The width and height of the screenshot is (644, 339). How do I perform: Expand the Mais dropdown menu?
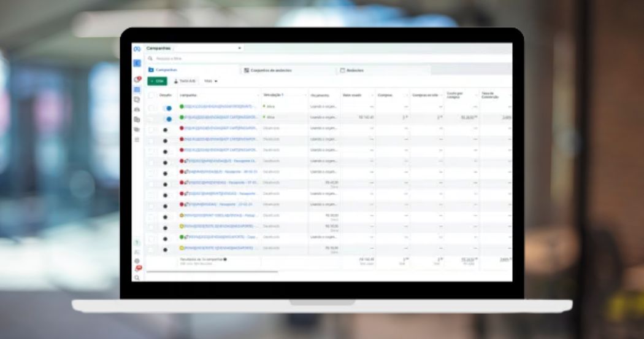coord(211,81)
